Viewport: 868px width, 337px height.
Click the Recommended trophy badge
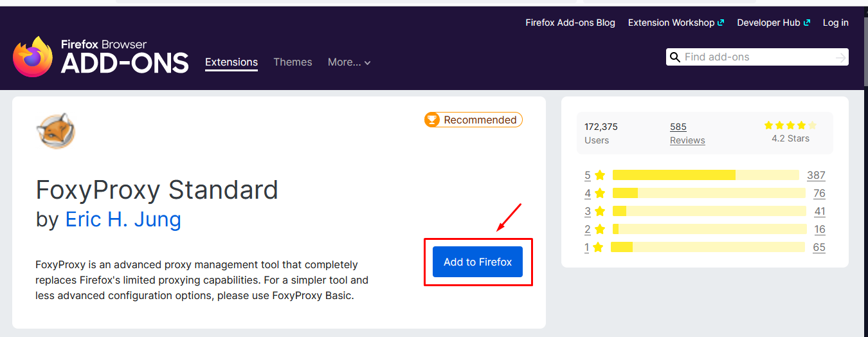pyautogui.click(x=473, y=120)
